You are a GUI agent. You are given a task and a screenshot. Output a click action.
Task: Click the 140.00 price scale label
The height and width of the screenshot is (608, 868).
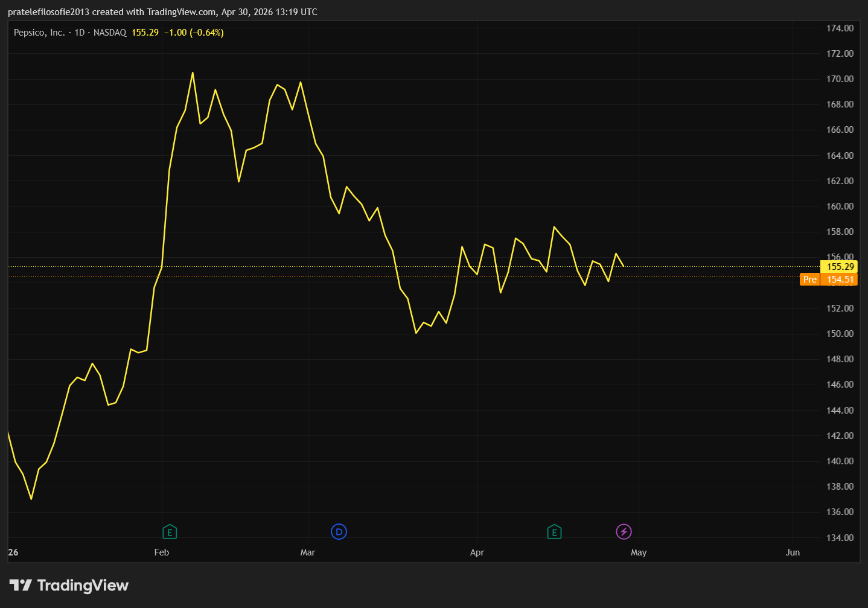pyautogui.click(x=840, y=461)
